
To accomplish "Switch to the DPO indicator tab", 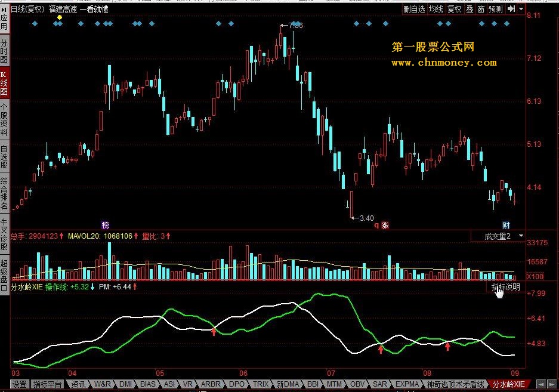I will [x=237, y=384].
